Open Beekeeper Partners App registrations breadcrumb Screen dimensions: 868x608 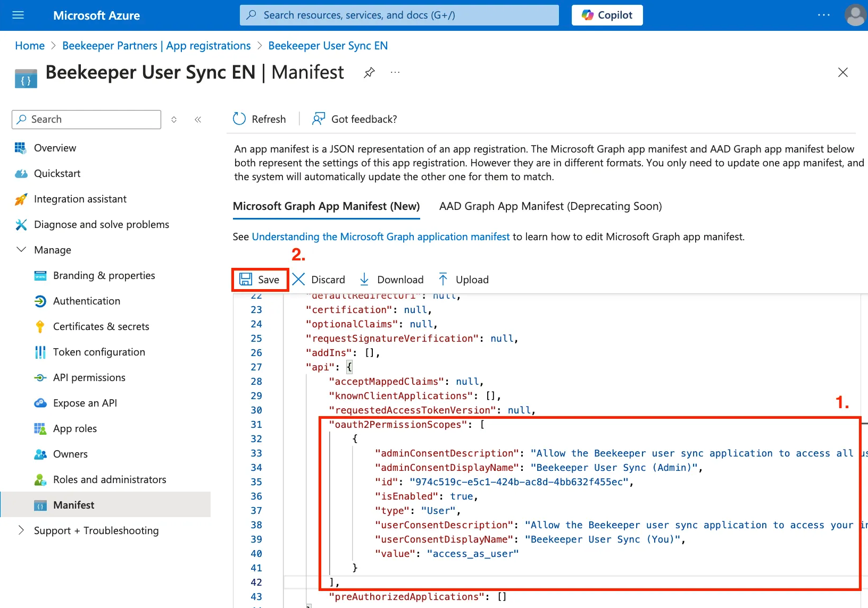[x=156, y=46]
